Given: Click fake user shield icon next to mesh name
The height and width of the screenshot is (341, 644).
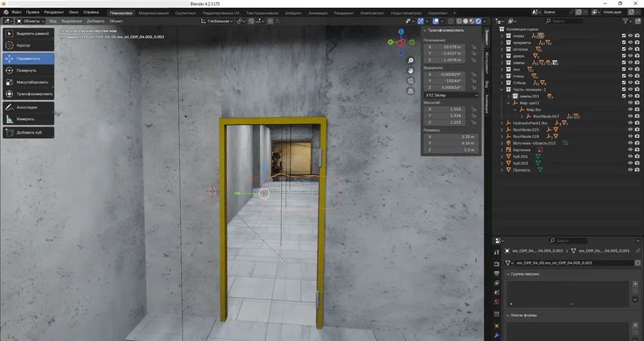Looking at the screenshot, I should click(x=638, y=262).
